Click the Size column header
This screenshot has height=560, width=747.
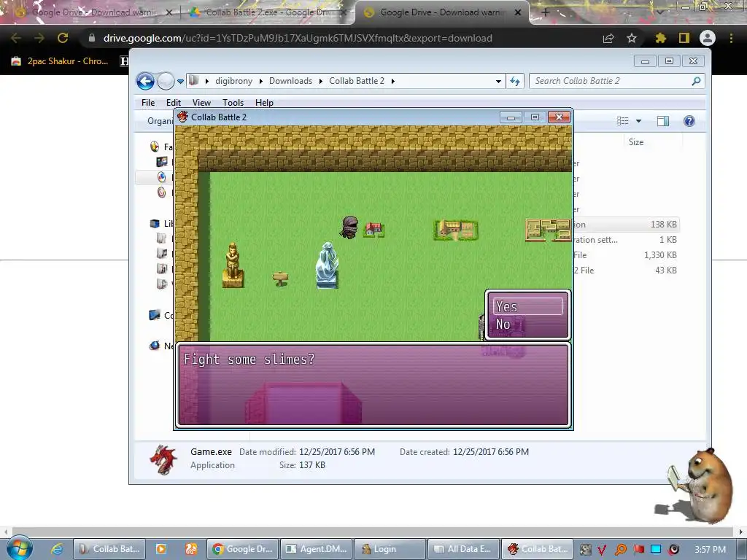click(x=635, y=142)
